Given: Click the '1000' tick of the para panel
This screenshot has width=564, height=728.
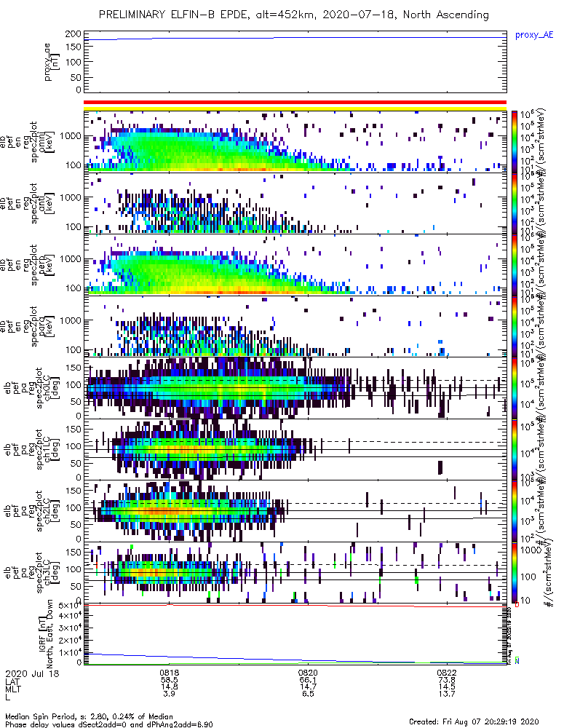Looking at the screenshot, I should [x=70, y=320].
